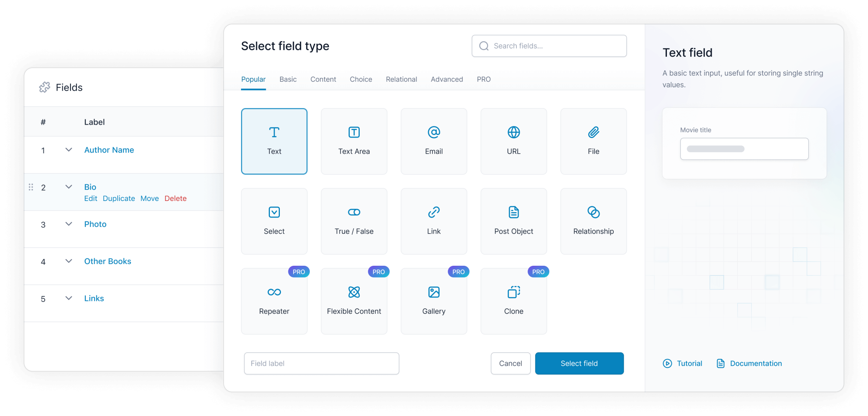This screenshot has width=868, height=416.
Task: Search for a field type
Action: pyautogui.click(x=549, y=46)
